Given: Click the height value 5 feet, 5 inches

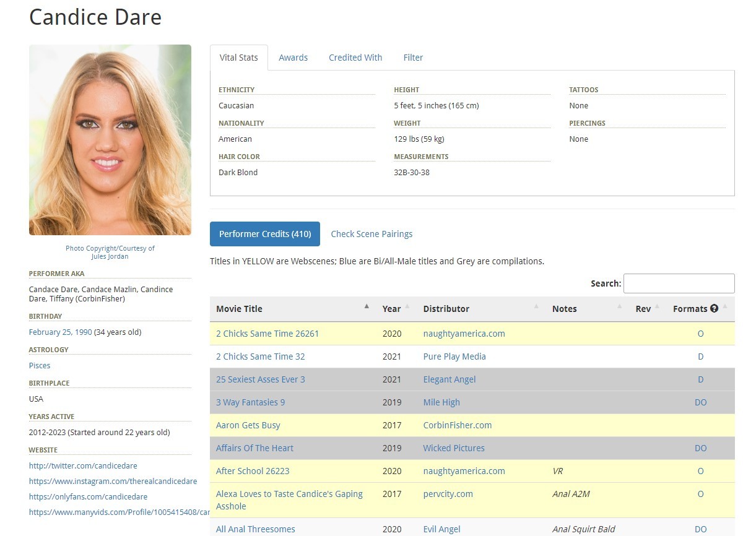Looking at the screenshot, I should pos(437,106).
